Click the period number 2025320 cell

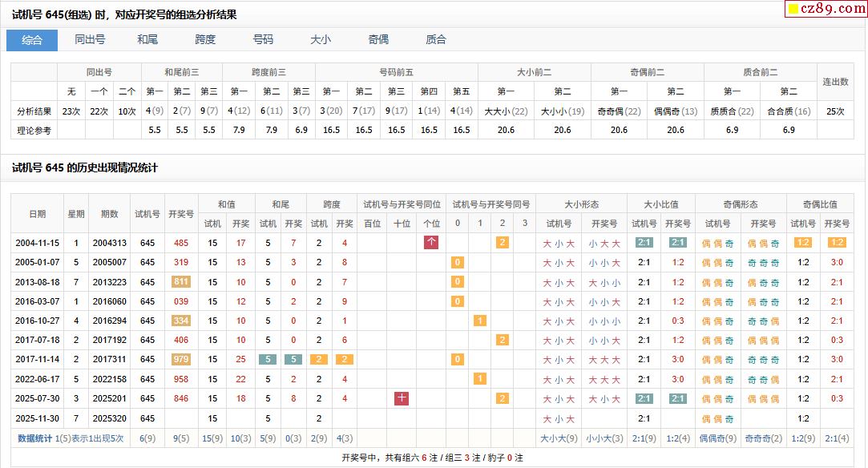point(109,418)
